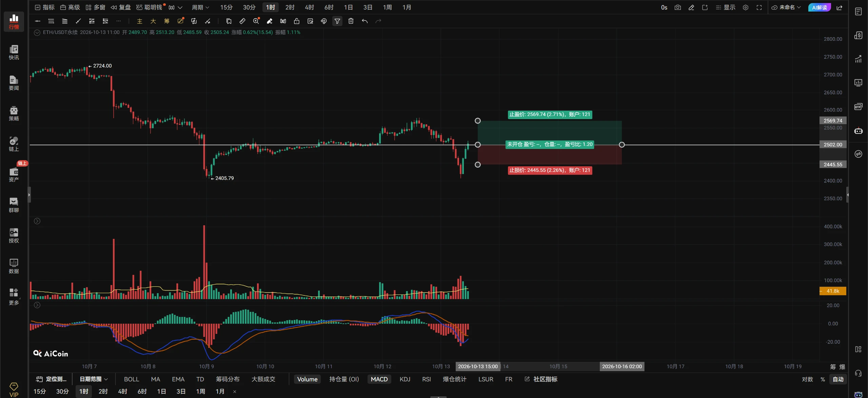The image size is (868, 398).
Task: Toggle the % percent scale
Action: pyautogui.click(x=823, y=379)
